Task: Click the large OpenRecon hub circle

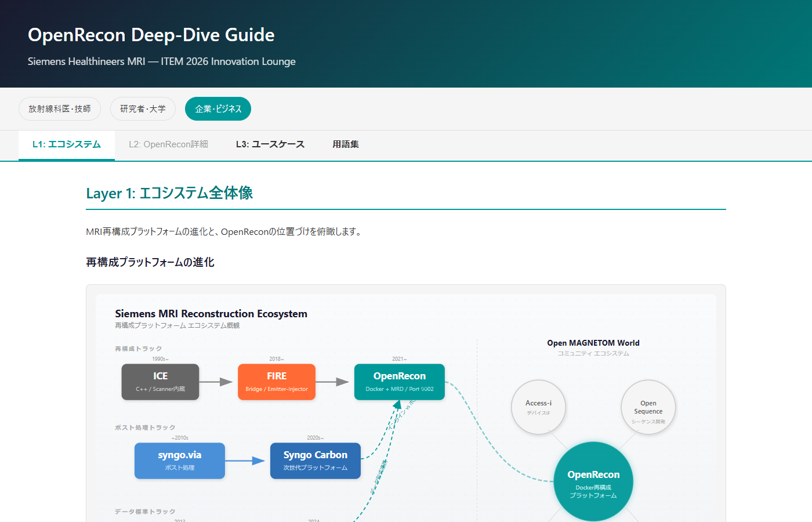Action: coord(593,483)
